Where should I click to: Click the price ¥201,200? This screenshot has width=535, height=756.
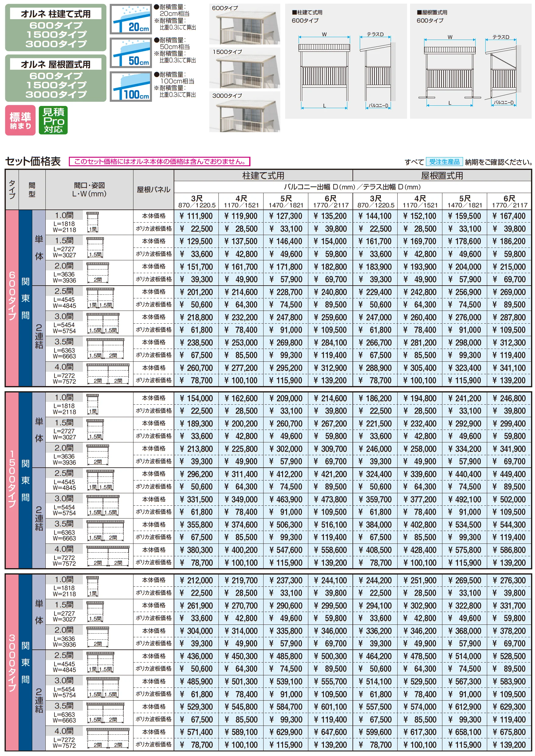point(196,292)
